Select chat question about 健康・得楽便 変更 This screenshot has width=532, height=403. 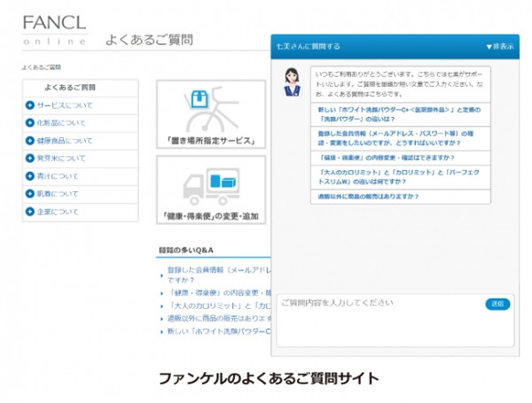point(401,158)
